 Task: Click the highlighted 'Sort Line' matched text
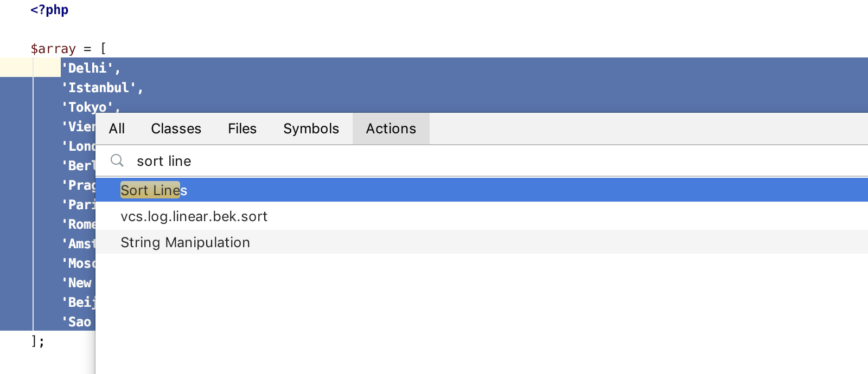[150, 190]
